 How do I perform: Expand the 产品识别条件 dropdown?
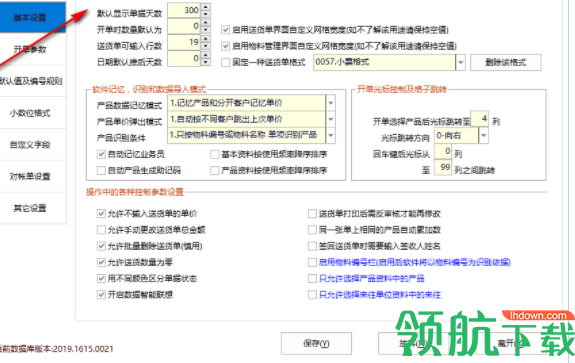[330, 135]
